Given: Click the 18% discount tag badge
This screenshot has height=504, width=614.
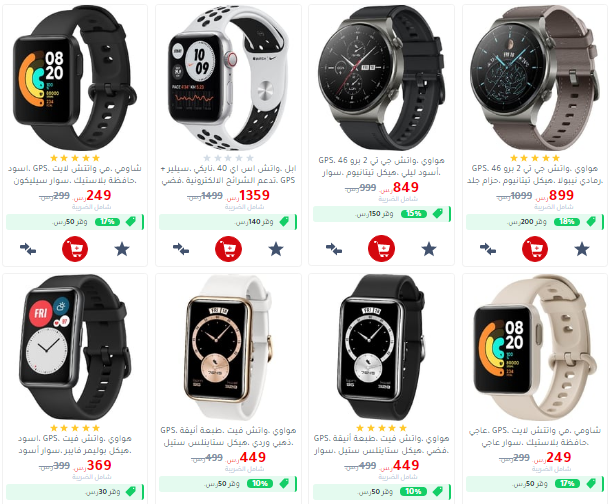Looking at the screenshot, I should coord(567,222).
